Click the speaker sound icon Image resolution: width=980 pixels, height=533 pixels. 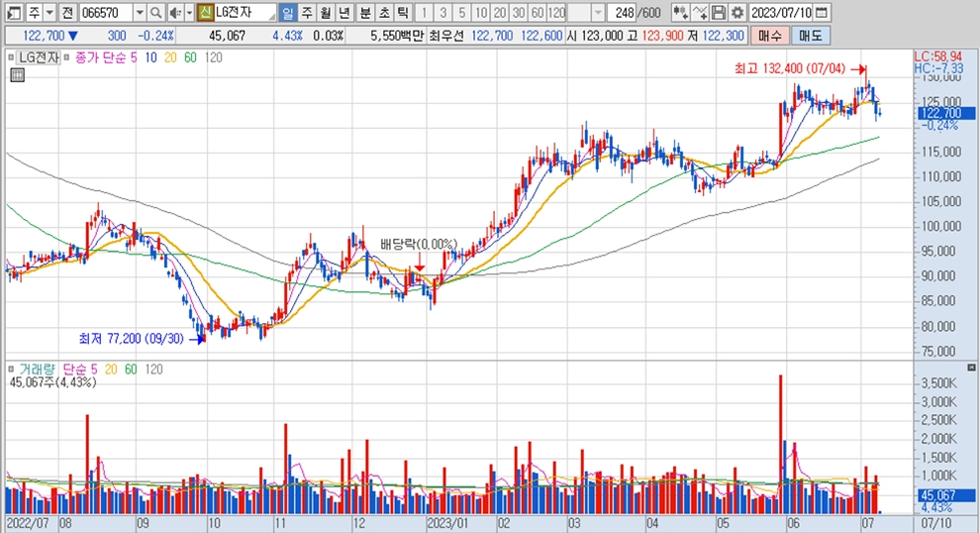pos(174,13)
